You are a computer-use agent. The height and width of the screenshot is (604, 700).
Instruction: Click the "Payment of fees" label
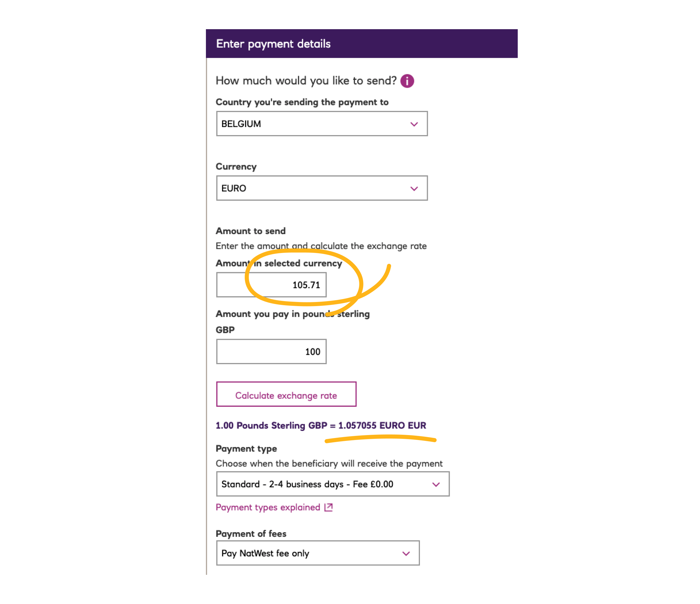point(251,533)
